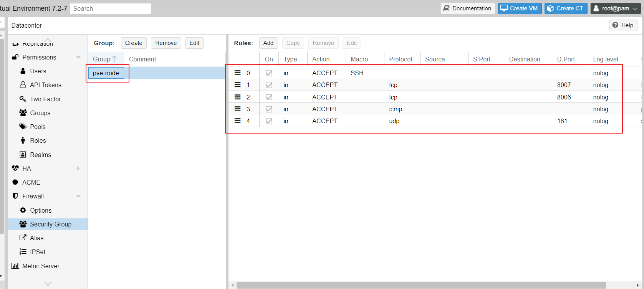The width and height of the screenshot is (644, 289).
Task: Click the udp protocol cell
Action: [394, 121]
